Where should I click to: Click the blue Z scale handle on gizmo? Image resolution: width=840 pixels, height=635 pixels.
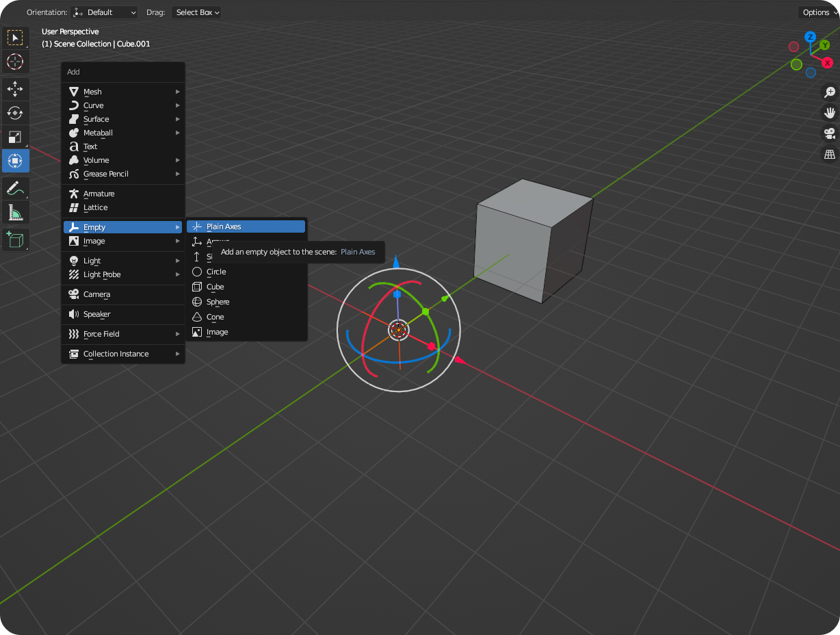[x=397, y=294]
